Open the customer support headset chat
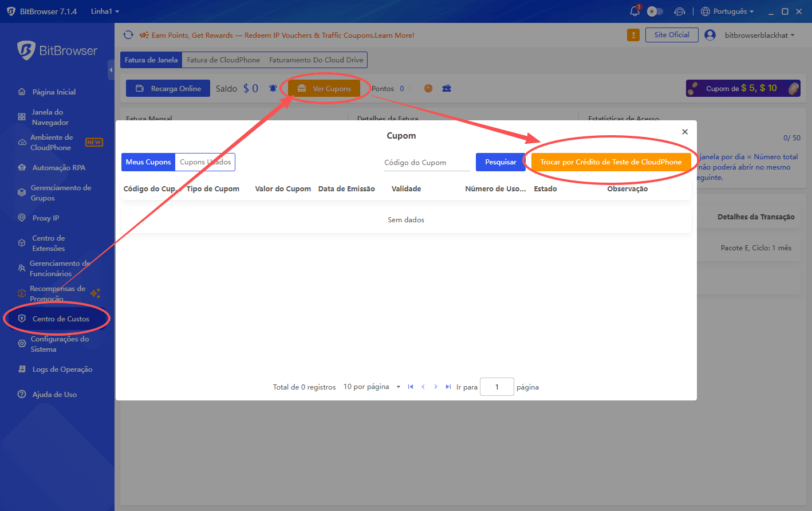Image resolution: width=812 pixels, height=511 pixels. 680,11
